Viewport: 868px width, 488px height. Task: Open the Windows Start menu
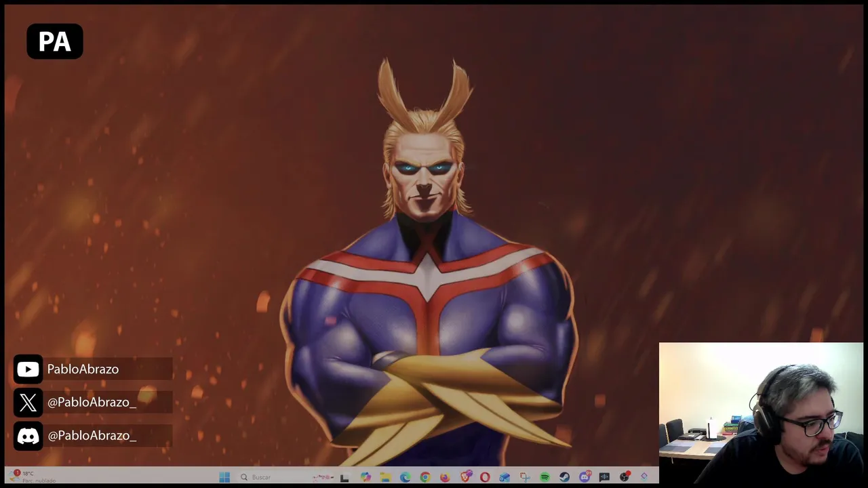tap(224, 477)
